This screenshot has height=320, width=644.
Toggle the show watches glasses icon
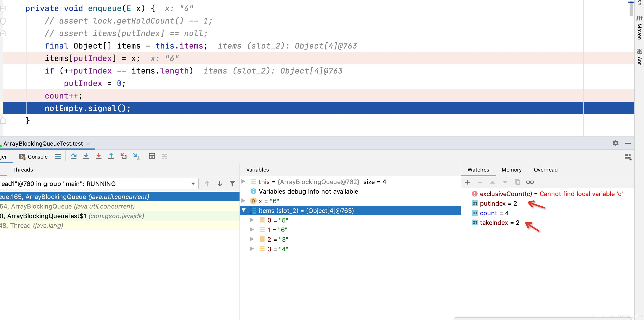[530, 182]
